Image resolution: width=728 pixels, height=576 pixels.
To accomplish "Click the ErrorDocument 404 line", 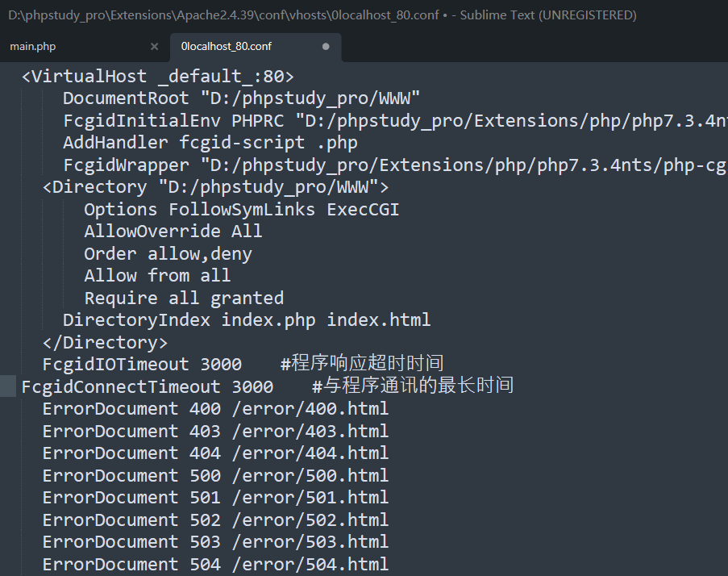I will [215, 453].
